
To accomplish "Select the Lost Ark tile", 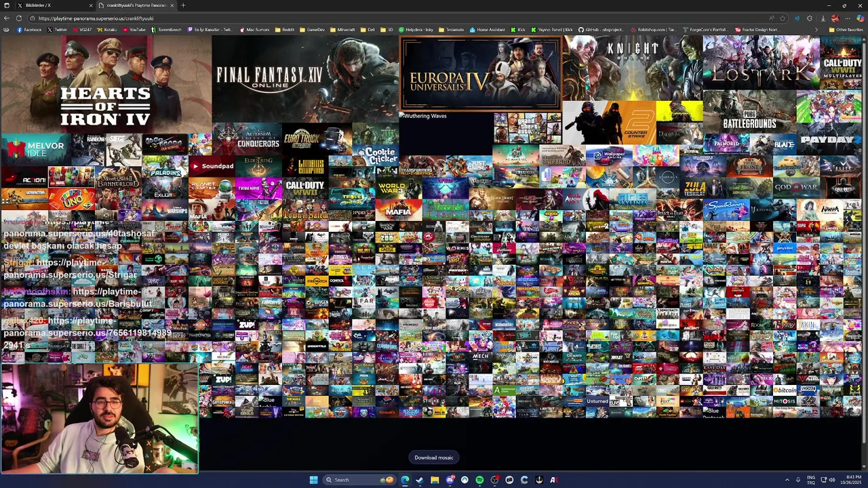I will pos(762,62).
